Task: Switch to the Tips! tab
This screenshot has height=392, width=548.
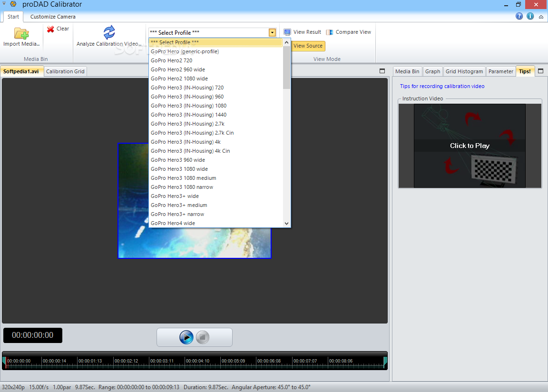Action: click(525, 71)
